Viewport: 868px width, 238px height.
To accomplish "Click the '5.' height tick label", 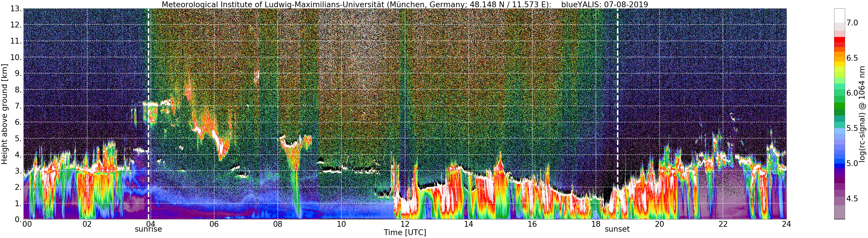I will [18, 139].
